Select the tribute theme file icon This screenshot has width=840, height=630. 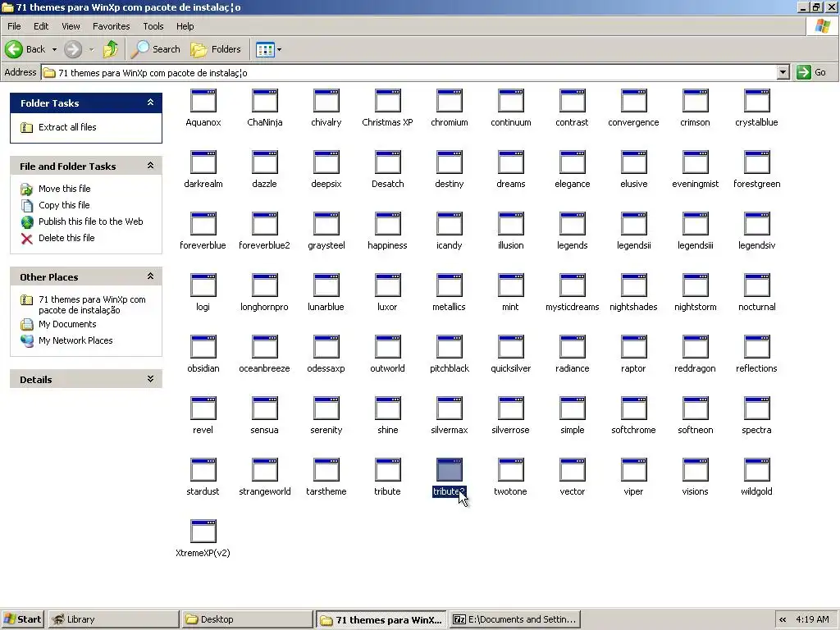point(387,470)
